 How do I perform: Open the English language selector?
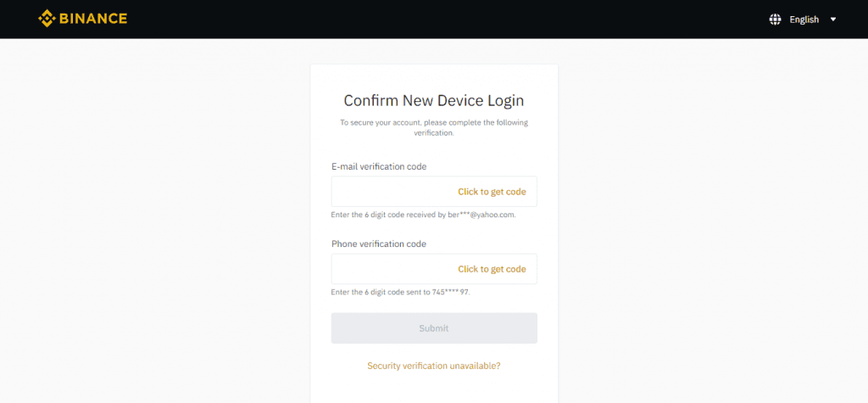click(804, 20)
